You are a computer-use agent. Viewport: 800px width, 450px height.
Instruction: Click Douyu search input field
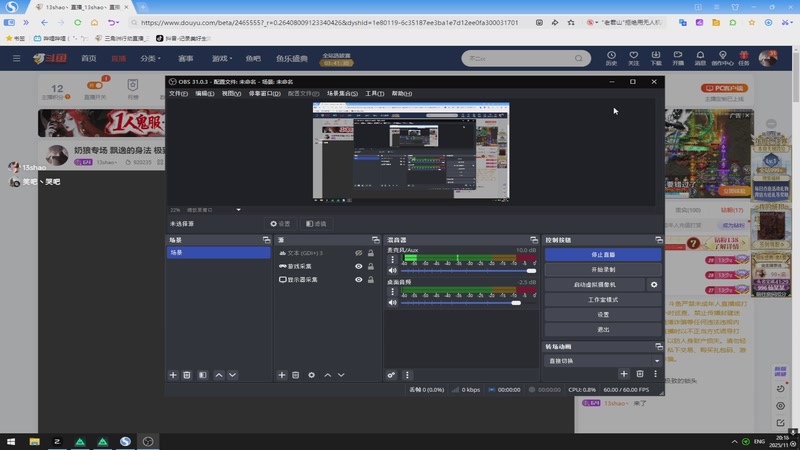pos(519,58)
